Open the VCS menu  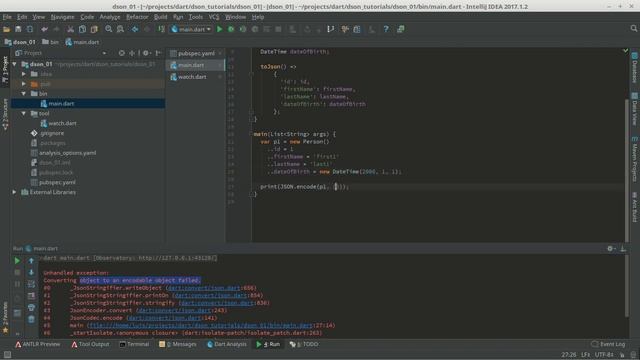click(x=214, y=17)
